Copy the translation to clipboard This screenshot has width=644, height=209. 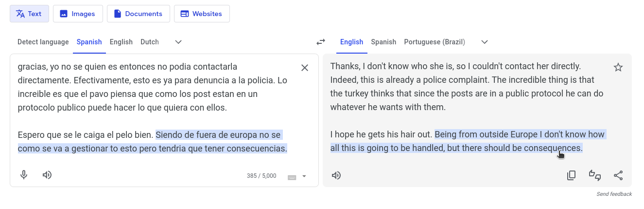pyautogui.click(x=572, y=175)
